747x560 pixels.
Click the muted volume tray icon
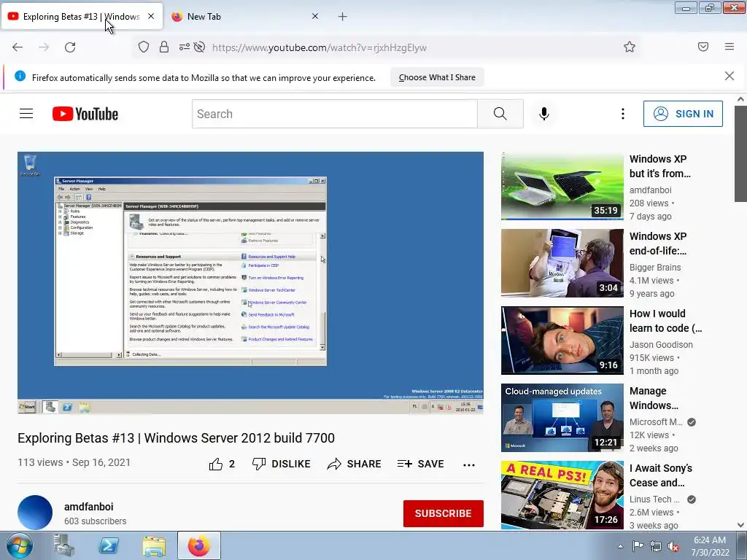tap(673, 546)
